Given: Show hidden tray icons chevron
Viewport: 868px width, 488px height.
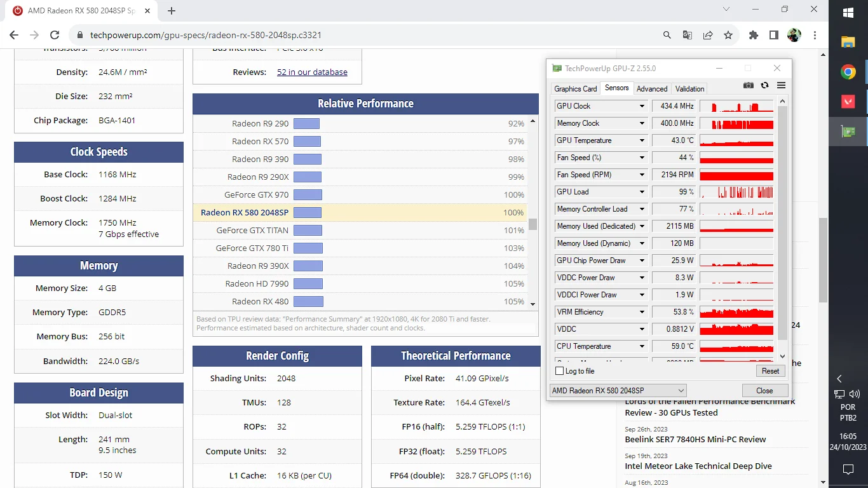Looking at the screenshot, I should [839, 378].
